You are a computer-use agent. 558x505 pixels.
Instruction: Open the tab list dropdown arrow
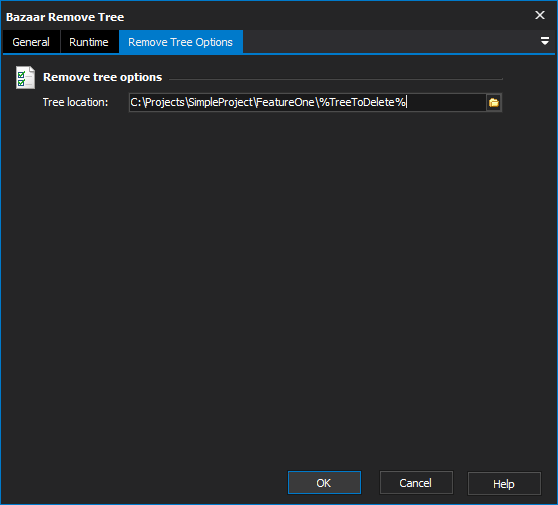(x=544, y=41)
